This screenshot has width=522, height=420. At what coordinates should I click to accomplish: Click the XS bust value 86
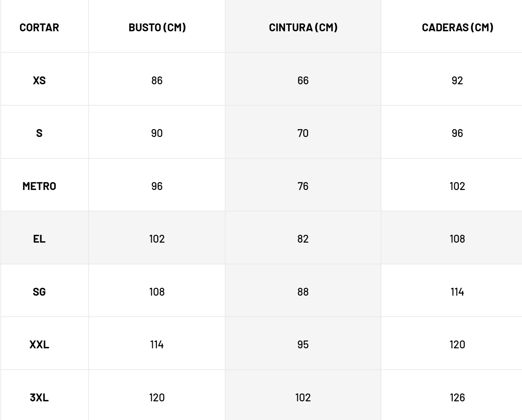(x=157, y=81)
